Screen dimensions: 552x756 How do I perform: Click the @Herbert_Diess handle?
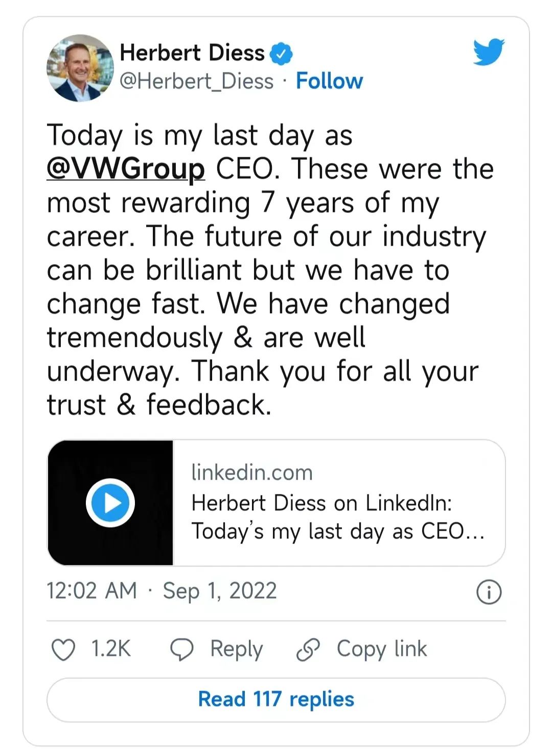point(197,81)
